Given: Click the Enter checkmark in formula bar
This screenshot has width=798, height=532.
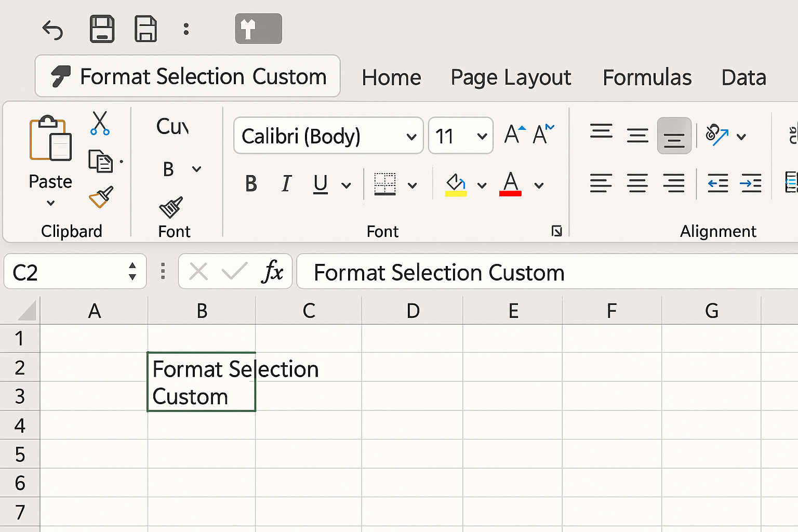Looking at the screenshot, I should click(x=234, y=271).
